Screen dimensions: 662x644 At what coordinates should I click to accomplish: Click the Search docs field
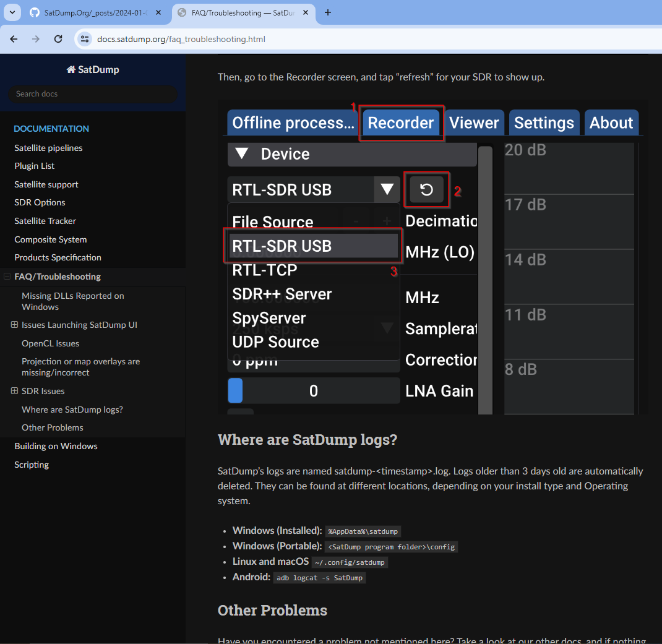(x=93, y=93)
